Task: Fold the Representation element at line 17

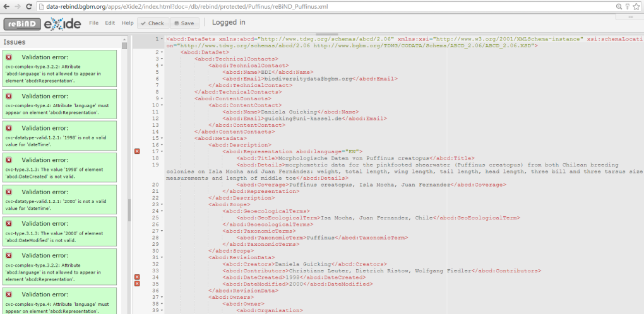Action: 162,152
